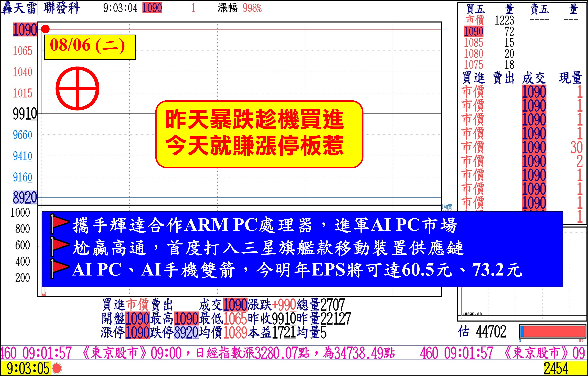The image size is (588, 376).
Task: Click the red dot at 1090 price line
Action: click(x=45, y=29)
